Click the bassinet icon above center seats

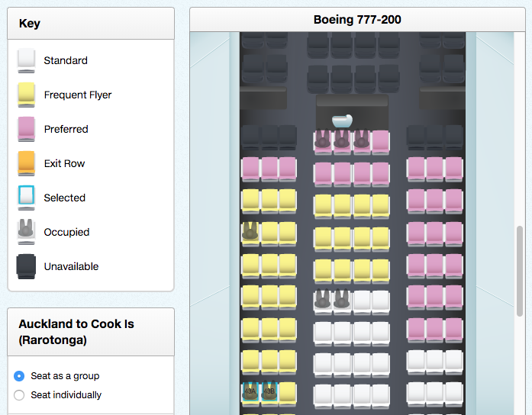pyautogui.click(x=342, y=121)
